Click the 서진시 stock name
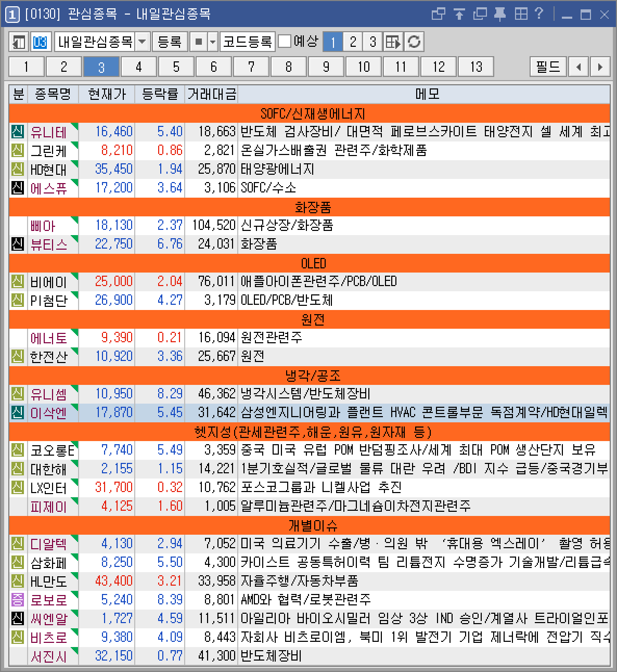 pyautogui.click(x=49, y=656)
